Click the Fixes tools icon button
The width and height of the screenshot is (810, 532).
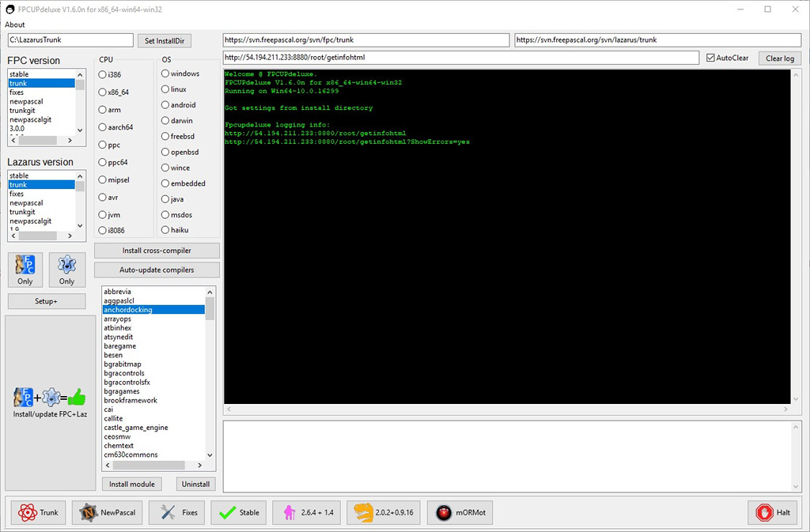point(178,512)
